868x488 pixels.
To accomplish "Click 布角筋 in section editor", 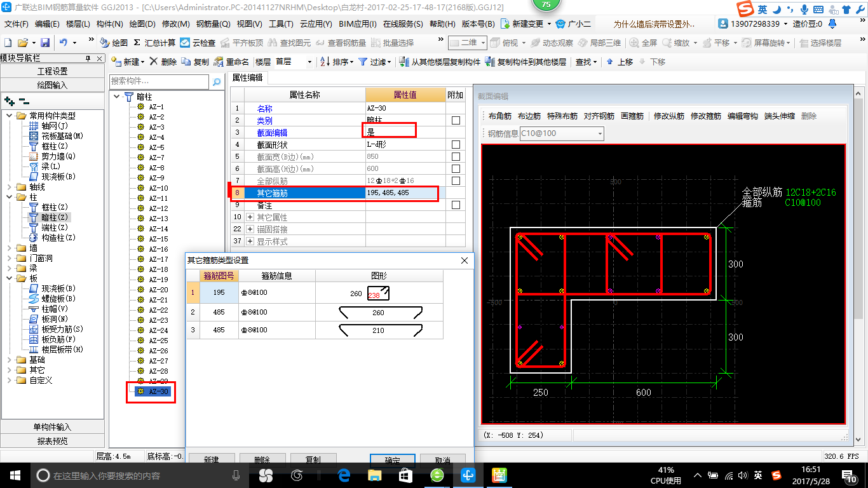I will tap(500, 116).
